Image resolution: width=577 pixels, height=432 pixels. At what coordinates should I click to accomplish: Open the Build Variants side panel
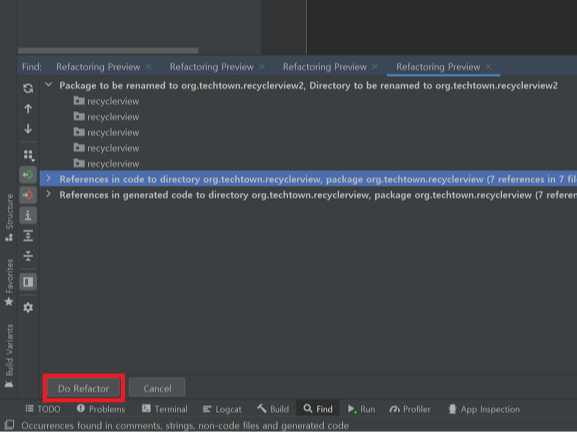[x=9, y=356]
